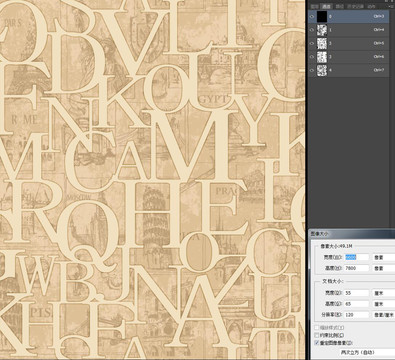Screen dimensions: 395x360
Task: Click the 分辨率 field showing 120
Action: 357,315
